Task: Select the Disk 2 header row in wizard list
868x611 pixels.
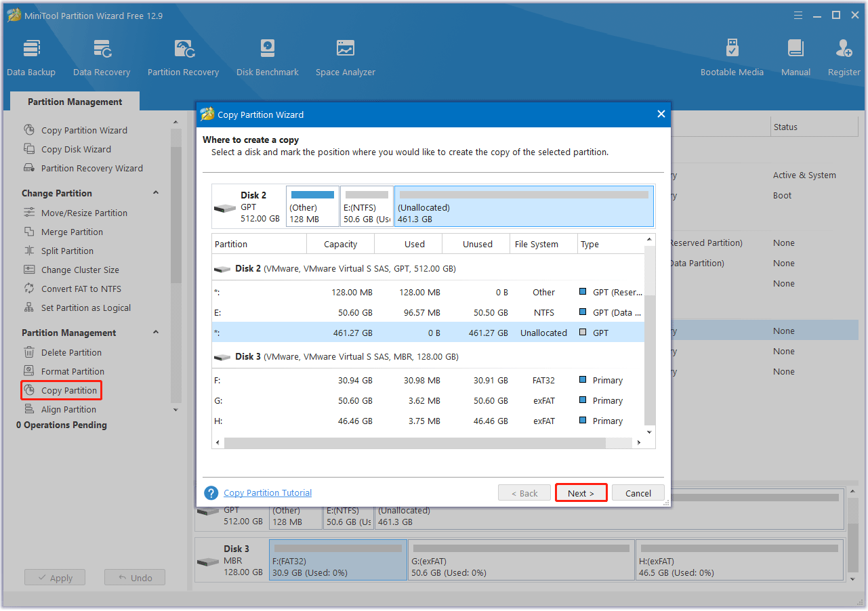Action: click(428, 268)
